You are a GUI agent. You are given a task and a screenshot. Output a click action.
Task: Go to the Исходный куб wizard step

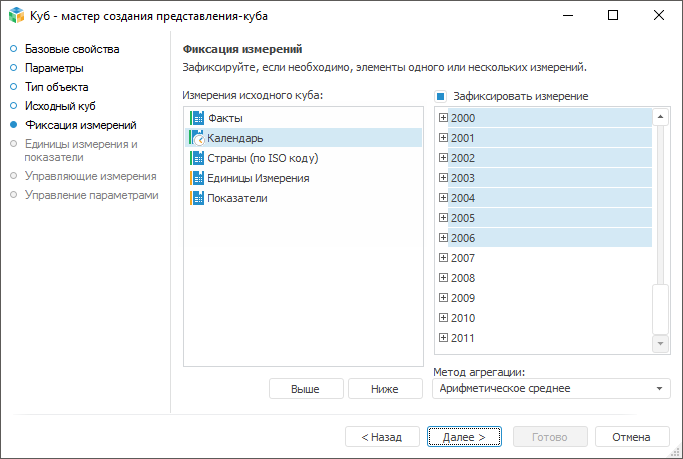60,106
